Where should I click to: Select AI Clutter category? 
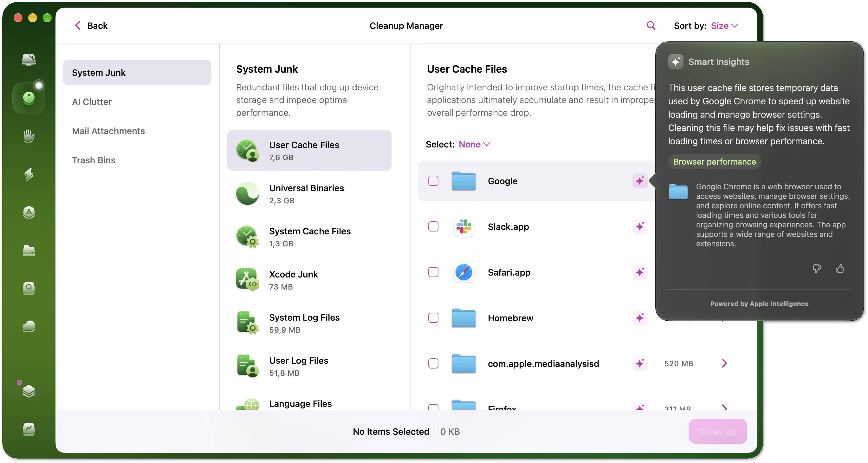tap(137, 102)
